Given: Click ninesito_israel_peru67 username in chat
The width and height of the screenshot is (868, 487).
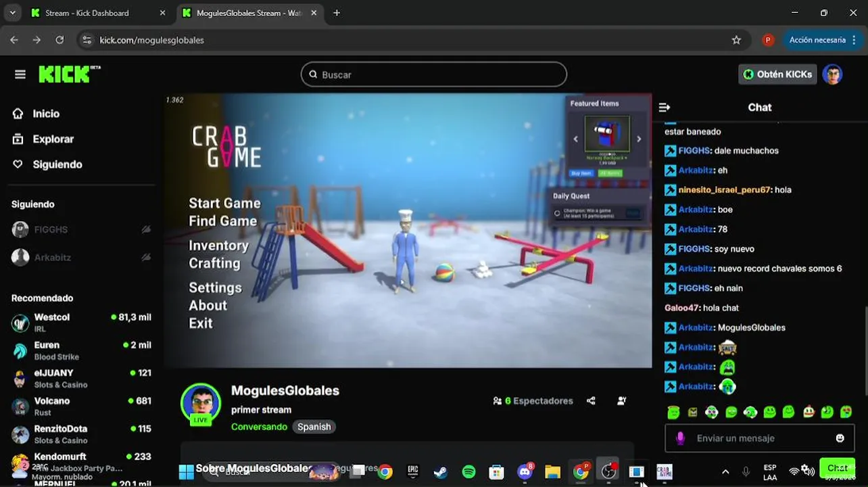Looking at the screenshot, I should 724,190.
